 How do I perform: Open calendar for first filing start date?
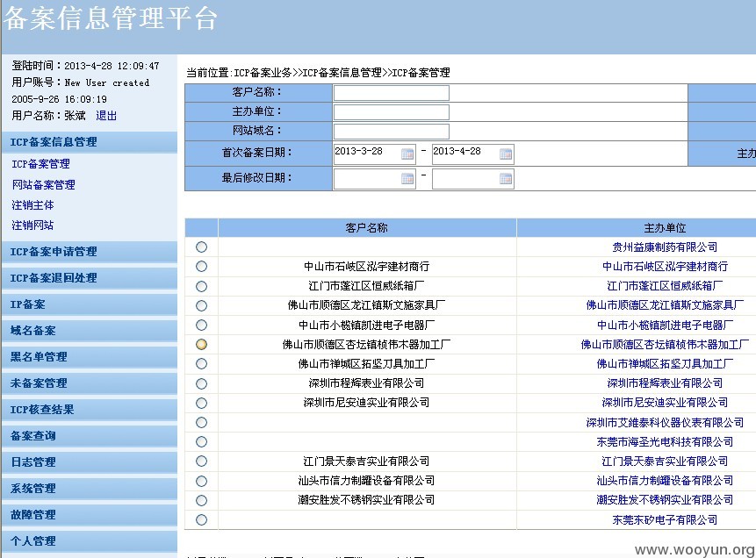click(407, 154)
